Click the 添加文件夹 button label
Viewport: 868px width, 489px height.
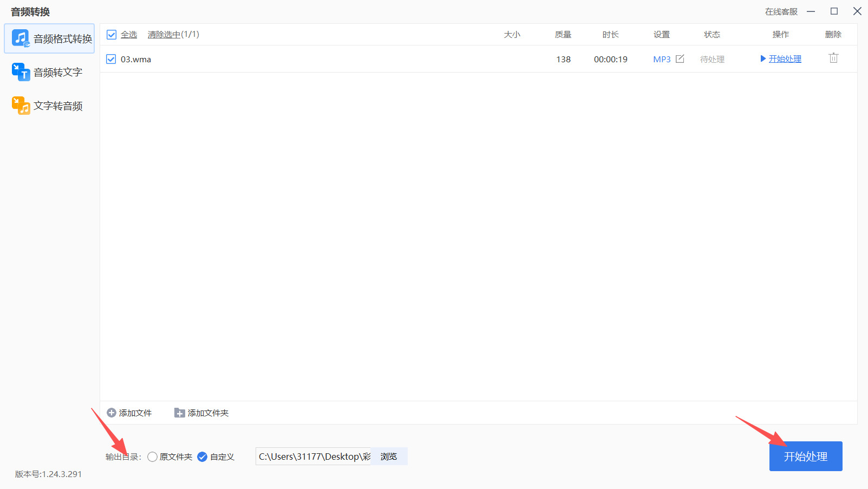click(x=208, y=413)
